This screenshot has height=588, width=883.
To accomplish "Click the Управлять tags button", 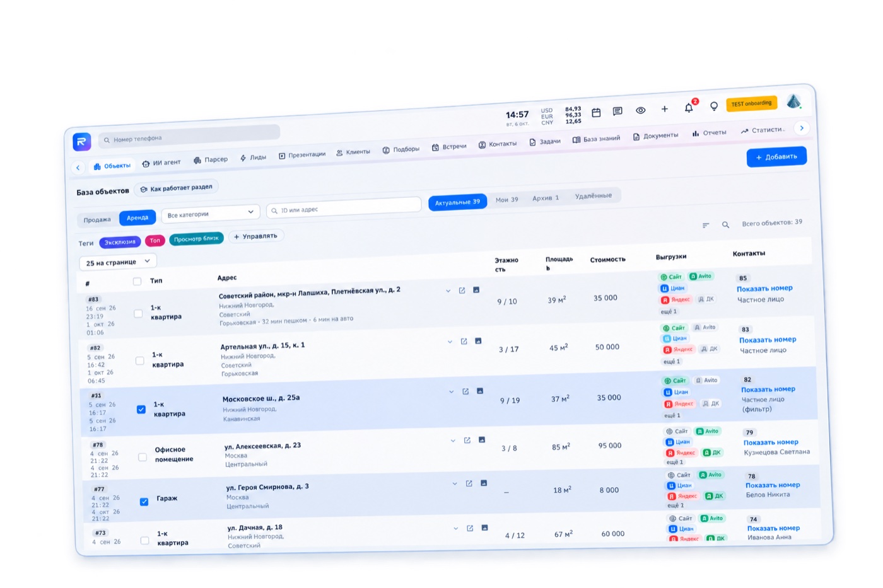I will pos(255,236).
